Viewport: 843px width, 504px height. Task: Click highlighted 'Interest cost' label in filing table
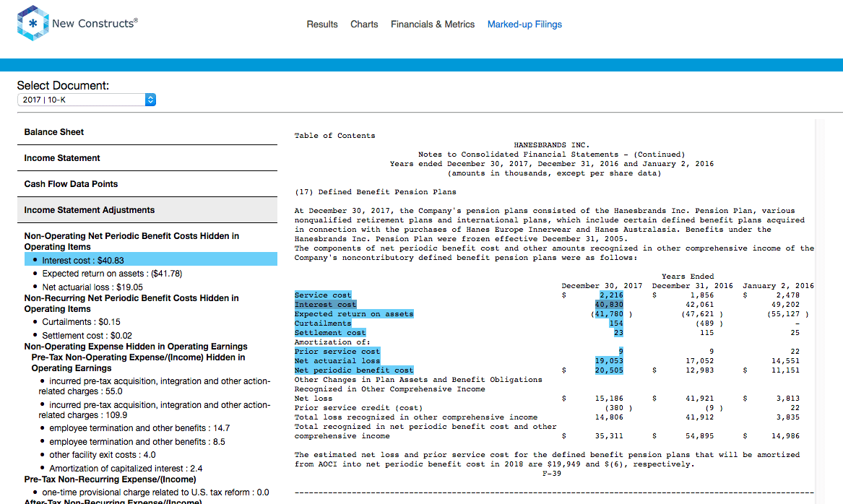point(325,305)
